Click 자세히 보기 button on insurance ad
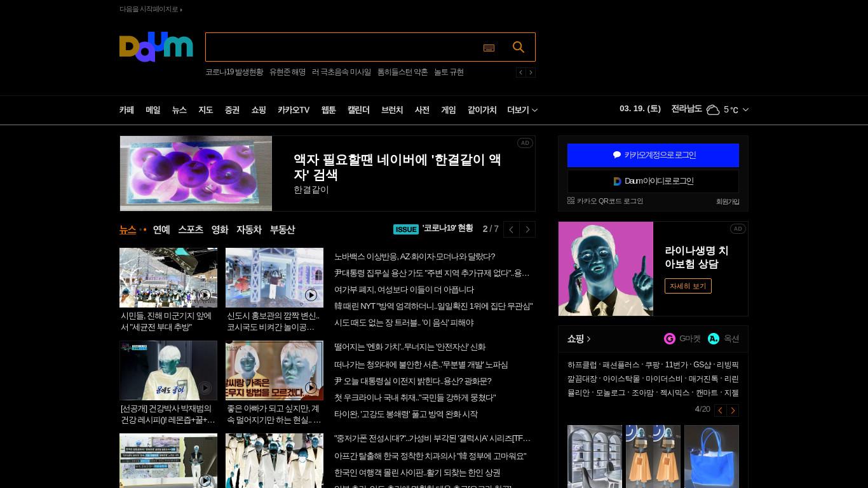 [688, 286]
